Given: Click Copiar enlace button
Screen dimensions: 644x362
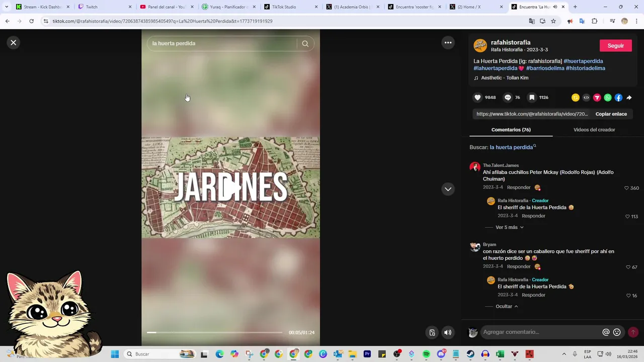Looking at the screenshot, I should point(611,114).
